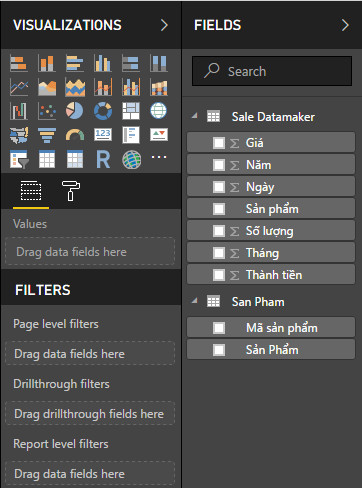
Task: Select the Multi-row card visual
Action: click(131, 135)
